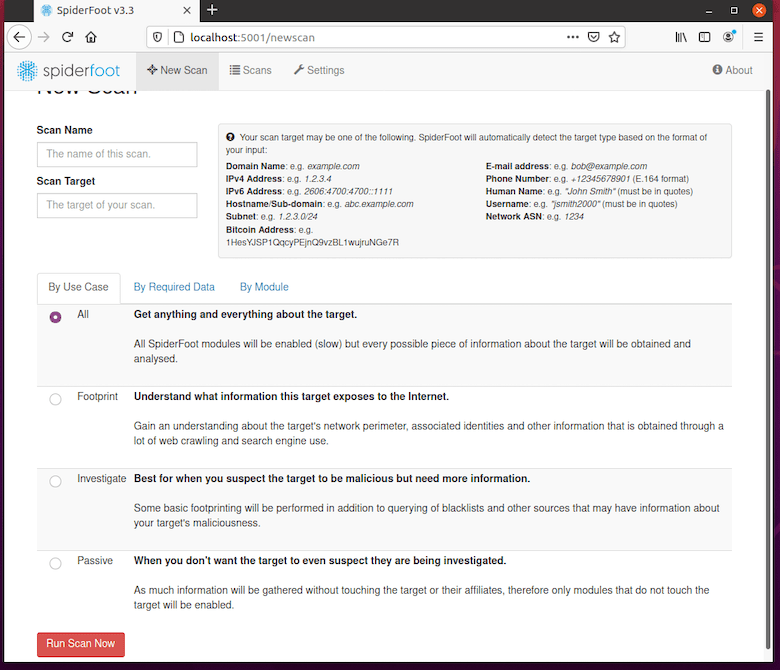
Task: Open a new browser tab
Action: 212,10
